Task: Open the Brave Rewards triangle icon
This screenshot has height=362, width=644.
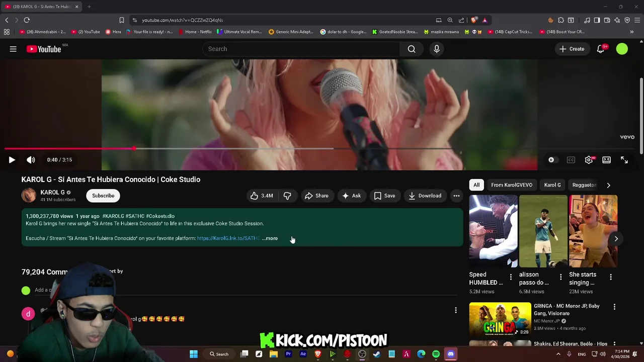Action: click(485, 20)
